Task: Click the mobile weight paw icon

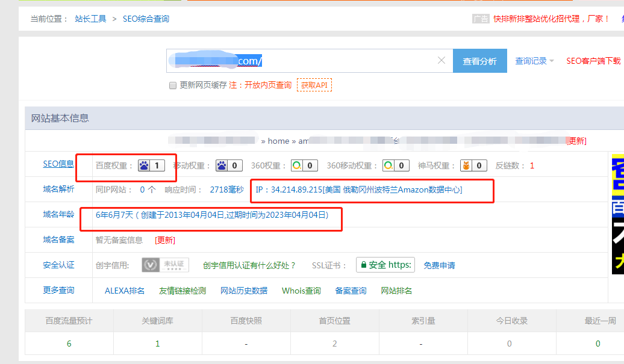Action: pos(222,165)
